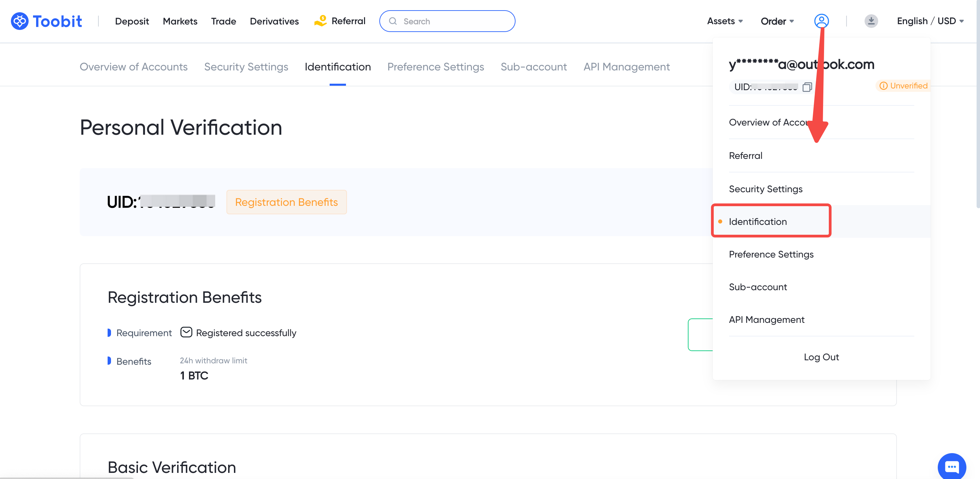This screenshot has height=479, width=980.
Task: Go to Markets in the navbar
Action: [x=180, y=21]
